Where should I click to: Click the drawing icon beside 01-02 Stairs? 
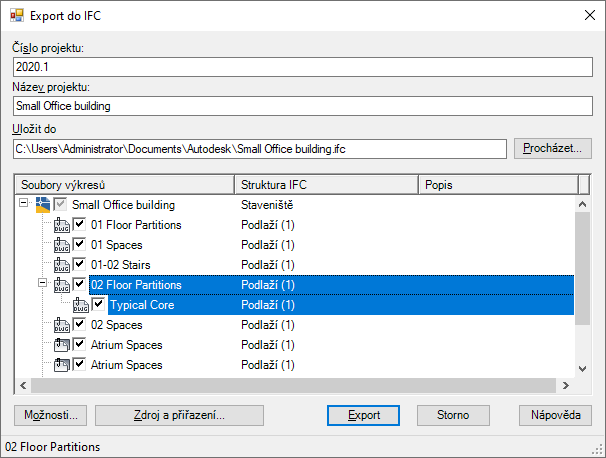tap(62, 265)
